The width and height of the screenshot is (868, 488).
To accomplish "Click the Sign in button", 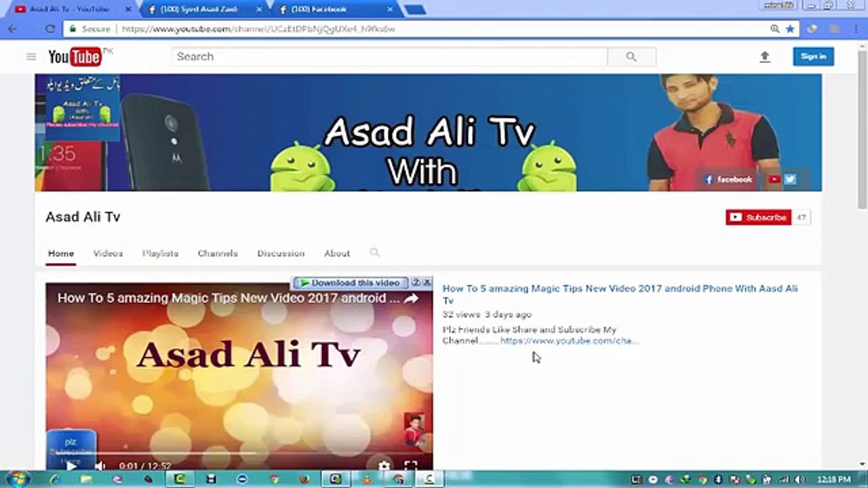I will click(x=813, y=56).
